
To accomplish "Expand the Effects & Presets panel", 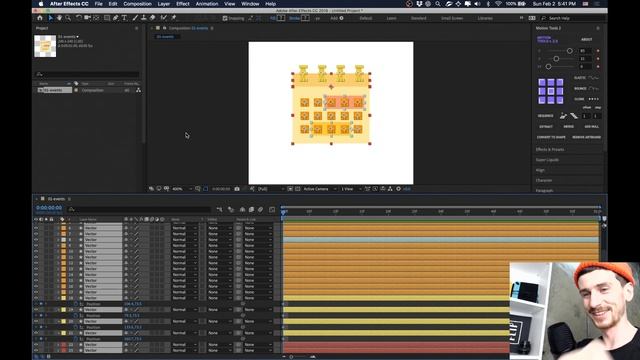I will [550, 150].
